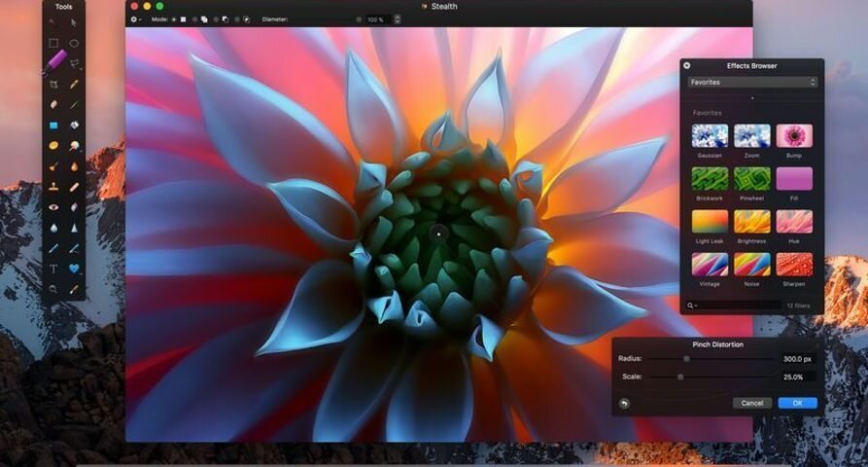Choose the new selection mode radio button
This screenshot has height=467, width=868.
(174, 19)
